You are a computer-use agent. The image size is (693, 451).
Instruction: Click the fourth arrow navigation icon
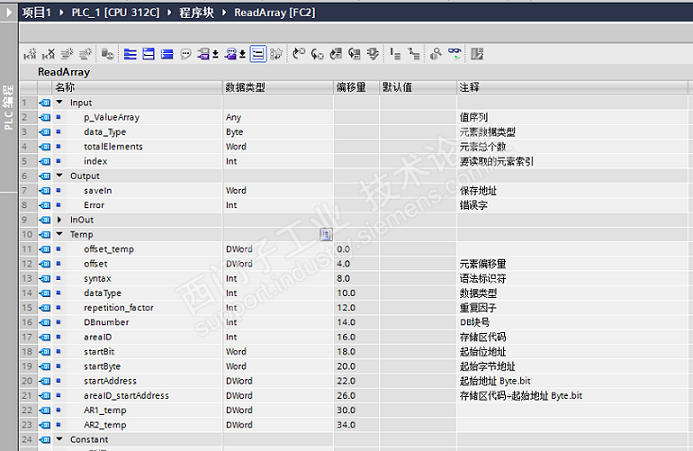click(x=354, y=54)
